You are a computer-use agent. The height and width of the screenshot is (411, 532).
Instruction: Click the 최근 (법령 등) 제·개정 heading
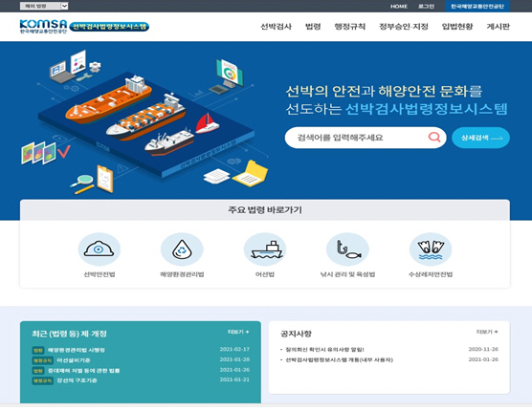tap(69, 334)
